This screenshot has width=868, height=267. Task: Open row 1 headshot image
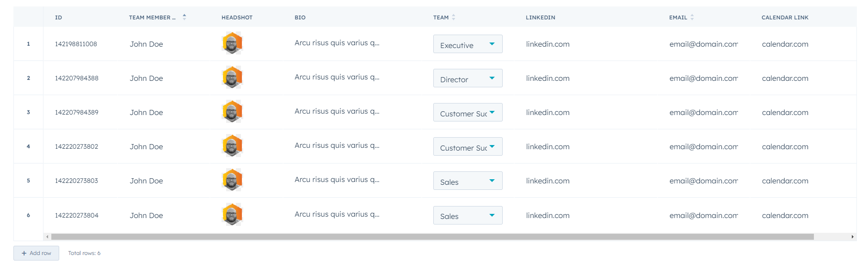pos(232,43)
